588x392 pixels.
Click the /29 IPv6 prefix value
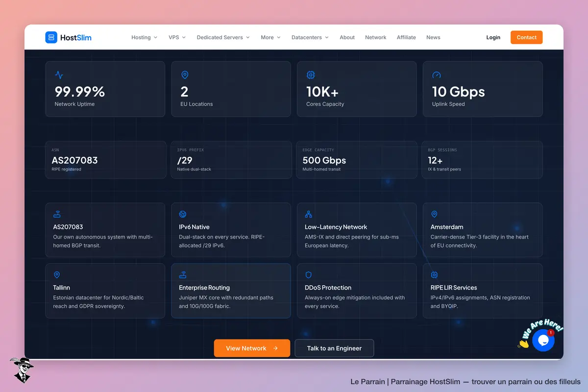[x=185, y=160]
